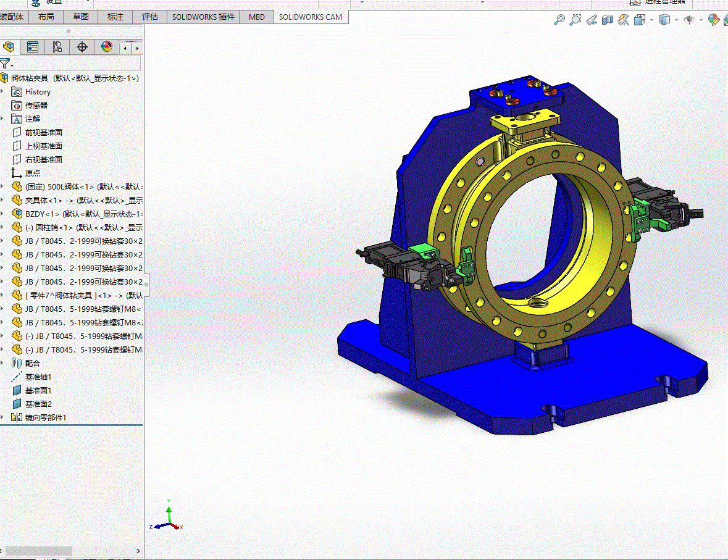Click the 配合 mates paperclip icon
Screen dimensions: 728x560
click(17, 363)
